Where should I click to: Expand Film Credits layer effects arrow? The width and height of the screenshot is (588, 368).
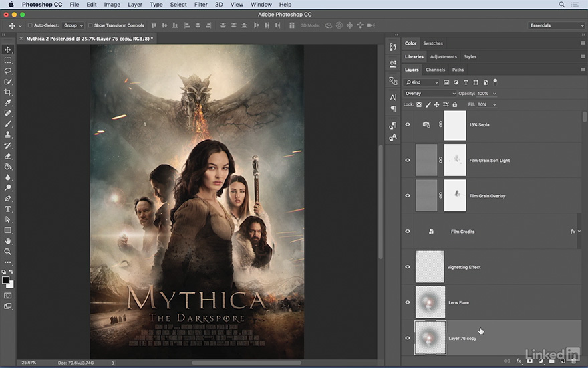tap(579, 232)
